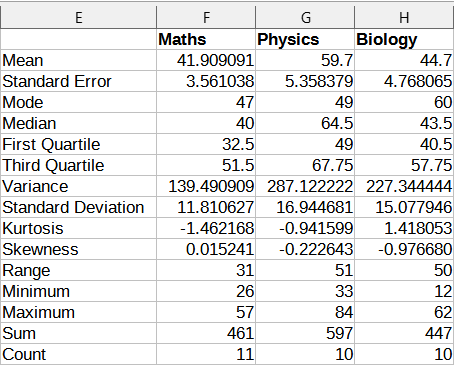Click Biology median value 43.5

pos(404,123)
